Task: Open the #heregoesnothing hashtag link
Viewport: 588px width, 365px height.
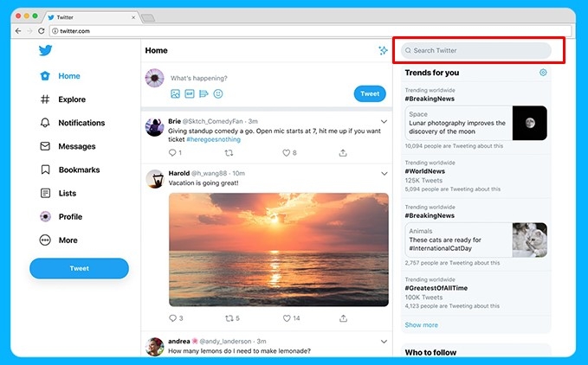Action: [x=213, y=139]
